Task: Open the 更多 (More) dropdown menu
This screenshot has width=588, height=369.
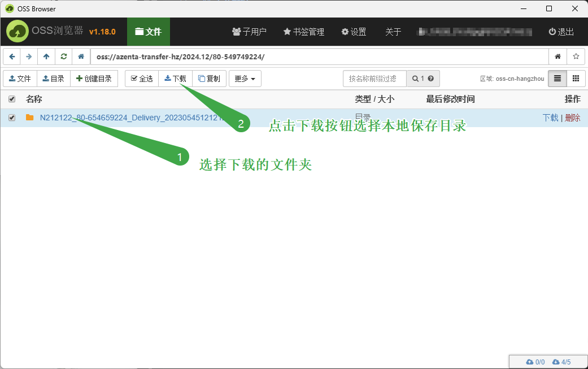Action: [245, 79]
